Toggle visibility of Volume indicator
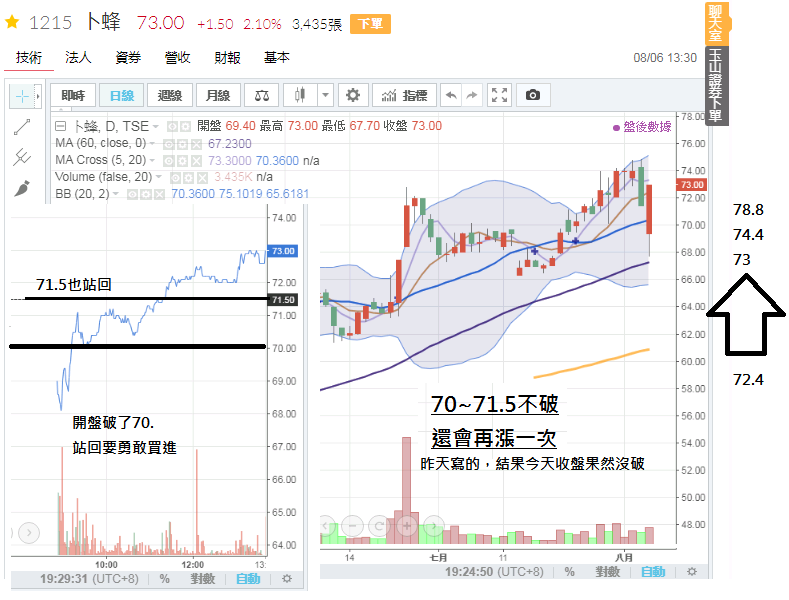 175,178
